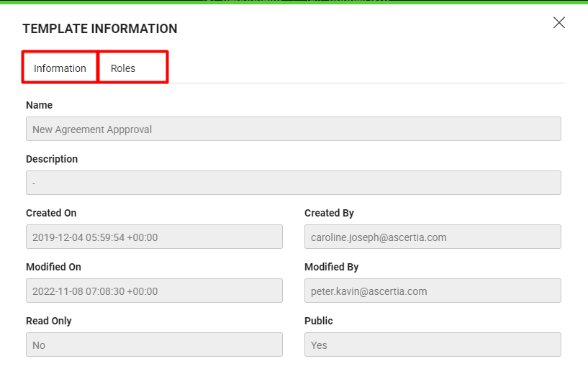This screenshot has width=588, height=374.
Task: Click the Created On label
Action: [51, 213]
